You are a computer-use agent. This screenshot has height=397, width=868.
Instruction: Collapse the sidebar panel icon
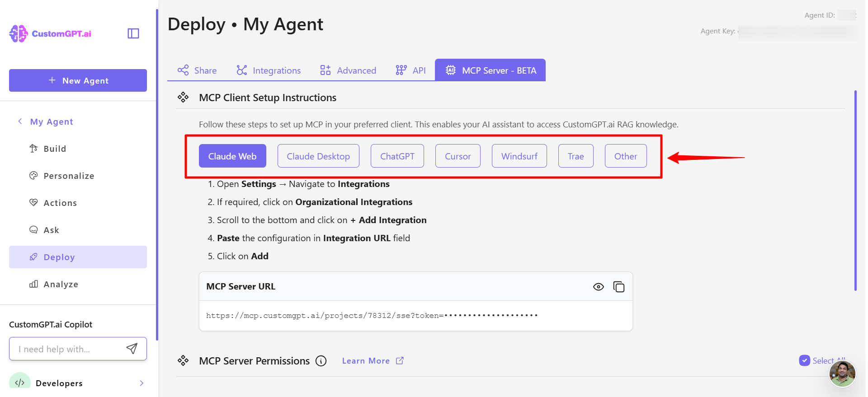tap(133, 33)
